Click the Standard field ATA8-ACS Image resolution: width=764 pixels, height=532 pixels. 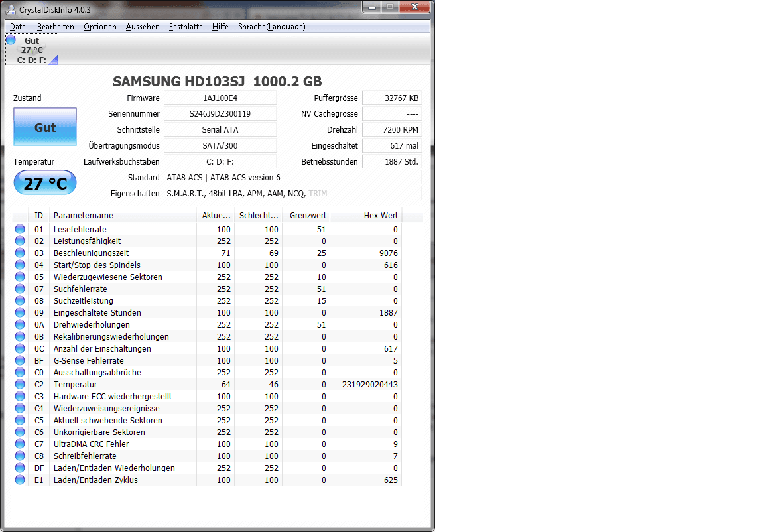[293, 177]
